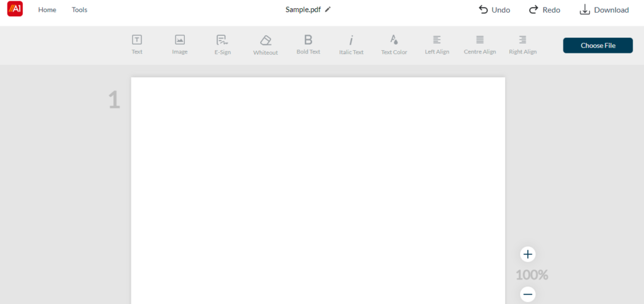Click the Undo button
644x304 pixels.
point(494,9)
